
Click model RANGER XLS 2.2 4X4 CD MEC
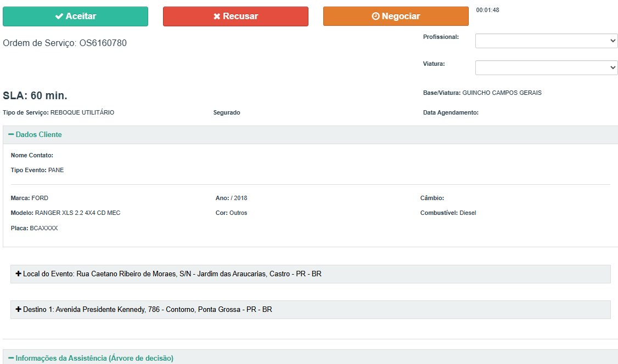click(77, 213)
